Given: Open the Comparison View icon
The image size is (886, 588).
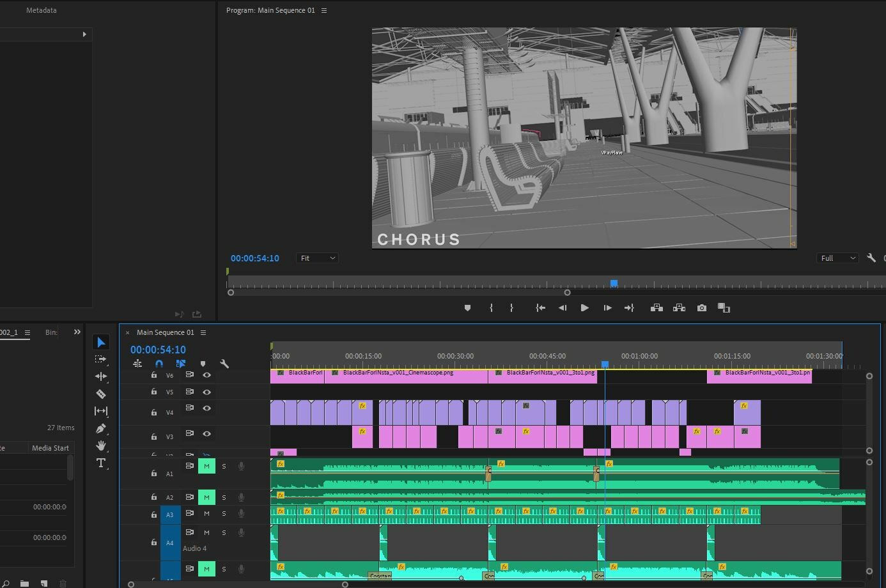Looking at the screenshot, I should coord(724,308).
